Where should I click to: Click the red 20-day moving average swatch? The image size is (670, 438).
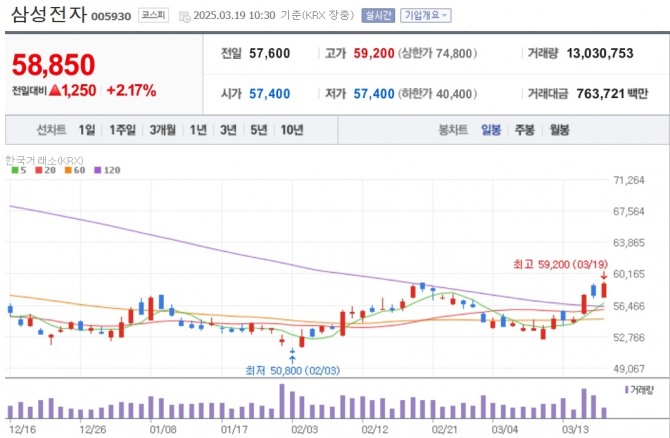[39, 170]
